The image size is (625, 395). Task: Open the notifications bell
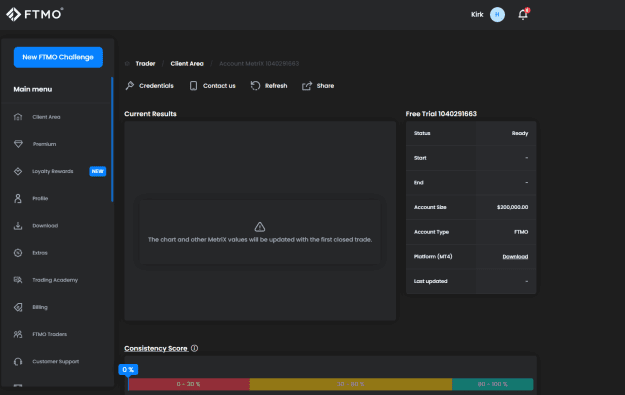(523, 14)
